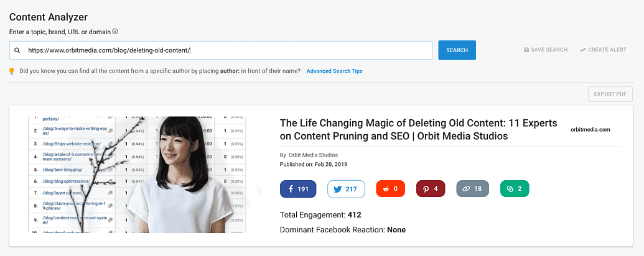Click the lightbulb tip icon

coord(12,71)
